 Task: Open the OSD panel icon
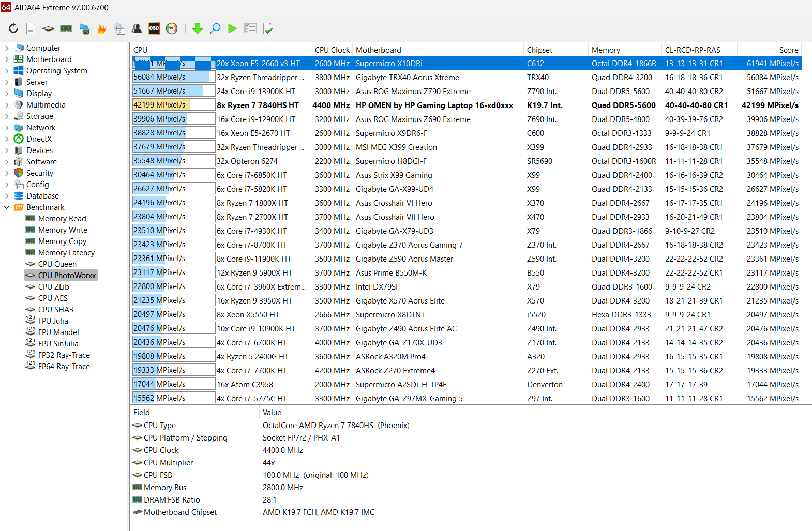click(x=154, y=28)
